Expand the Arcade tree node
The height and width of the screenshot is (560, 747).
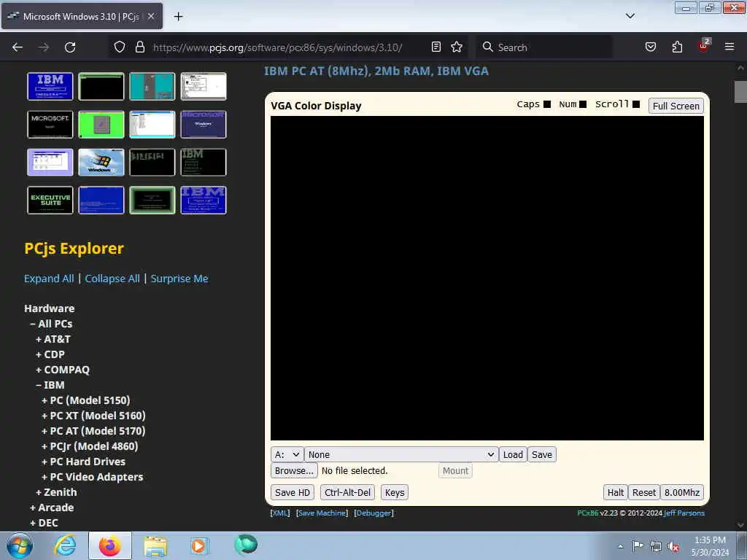pyautogui.click(x=52, y=507)
